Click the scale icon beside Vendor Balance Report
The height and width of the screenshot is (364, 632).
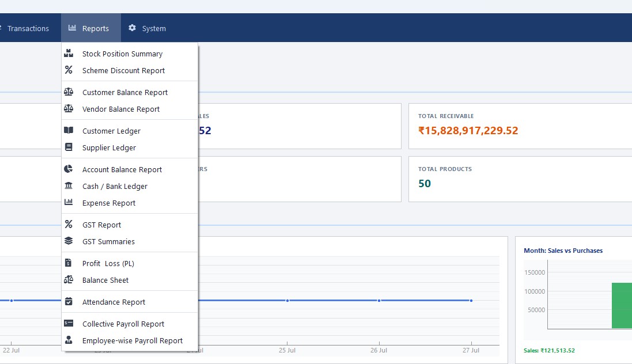pyautogui.click(x=69, y=108)
